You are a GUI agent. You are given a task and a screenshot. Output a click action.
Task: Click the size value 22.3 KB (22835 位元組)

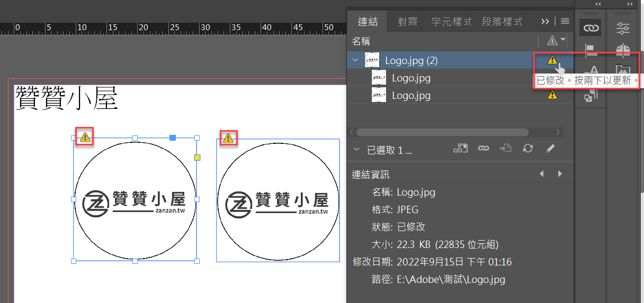[448, 244]
